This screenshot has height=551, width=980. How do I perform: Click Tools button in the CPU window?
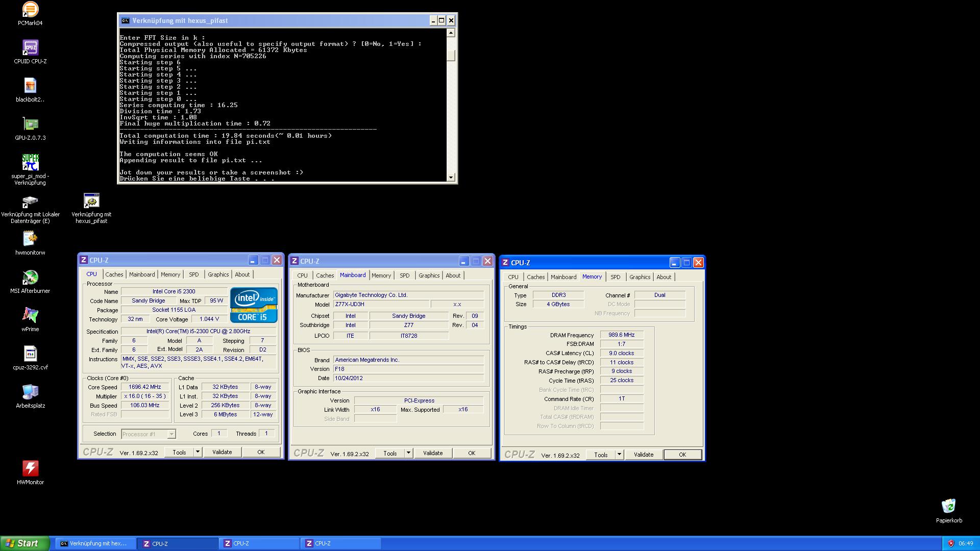click(x=179, y=452)
